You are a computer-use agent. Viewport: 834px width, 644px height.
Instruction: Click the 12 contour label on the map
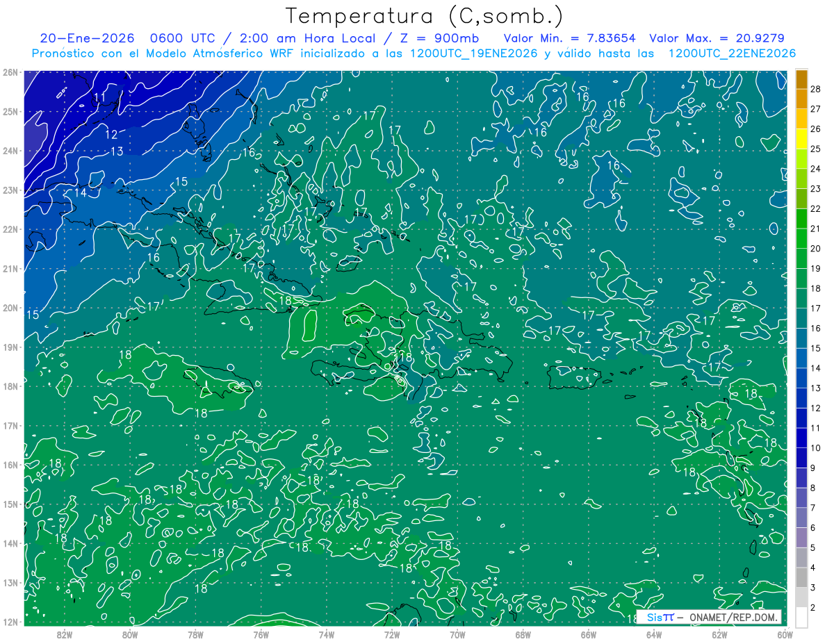coord(111,134)
